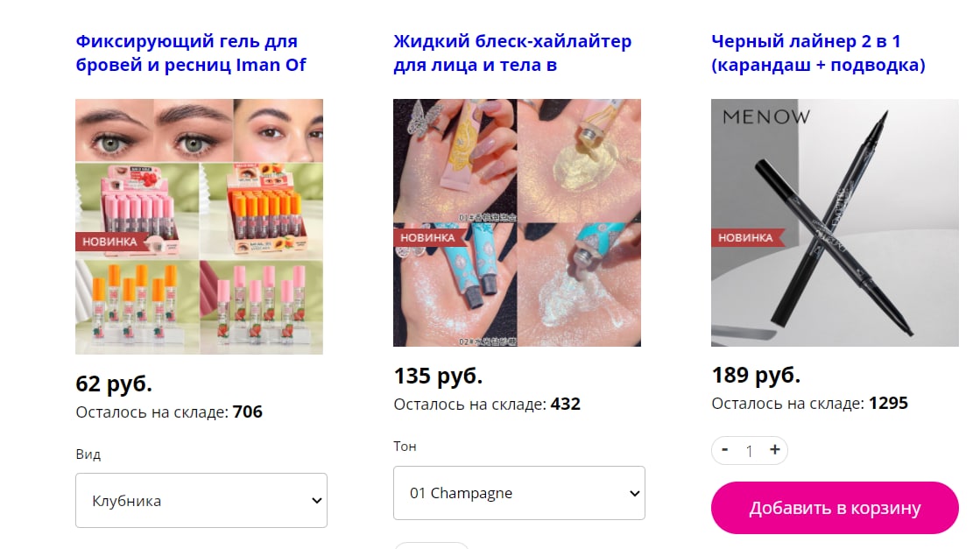Click the MENOW brand logo on image
This screenshot has width=980, height=549.
point(765,116)
